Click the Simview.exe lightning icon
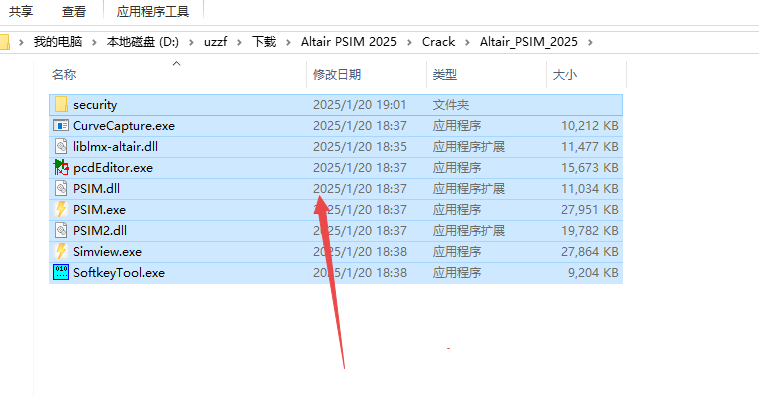 (61, 251)
